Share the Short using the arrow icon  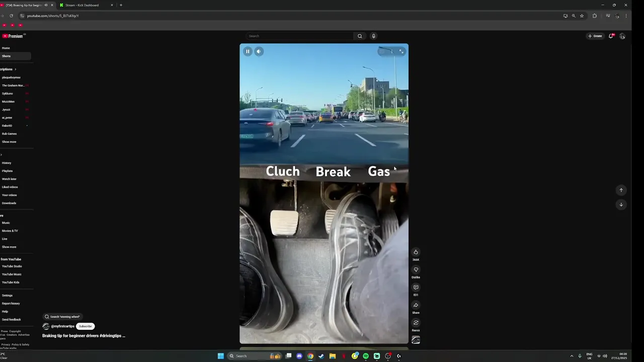416,305
